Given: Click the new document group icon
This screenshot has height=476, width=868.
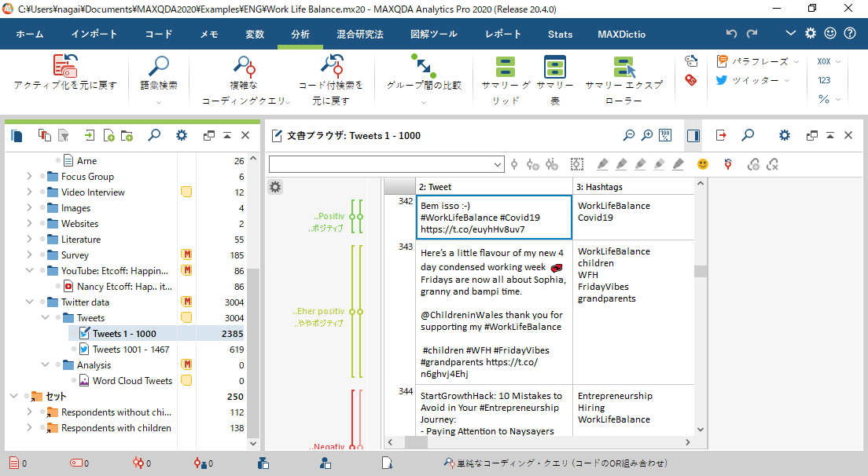Looking at the screenshot, I should coord(127,135).
